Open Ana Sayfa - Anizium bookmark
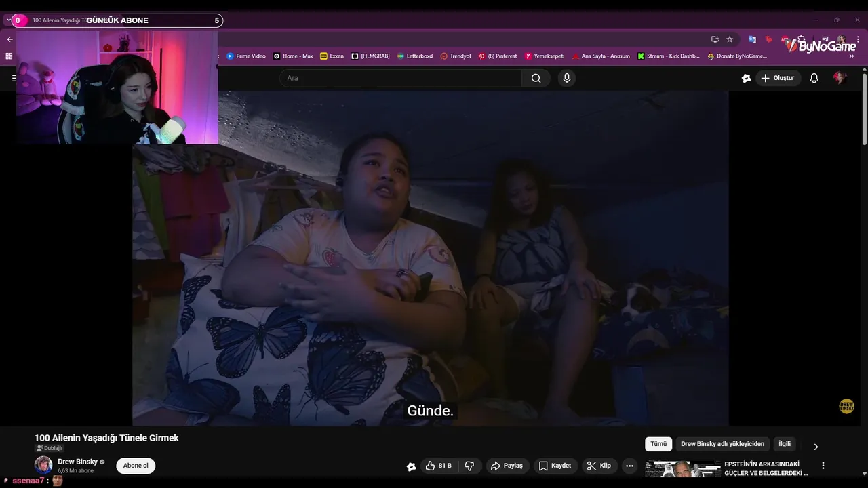Image resolution: width=868 pixels, height=488 pixels. [x=601, y=56]
